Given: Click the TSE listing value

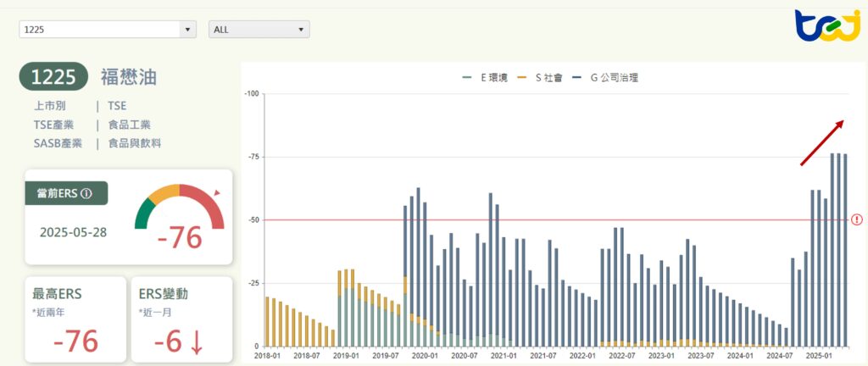Looking at the screenshot, I should [117, 106].
